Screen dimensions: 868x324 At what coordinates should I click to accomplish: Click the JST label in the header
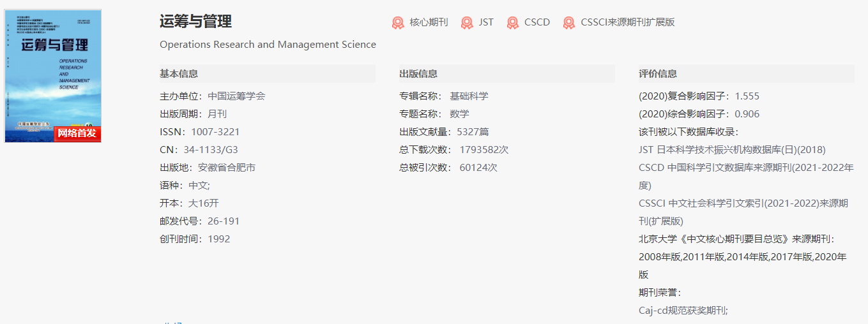pyautogui.click(x=486, y=22)
